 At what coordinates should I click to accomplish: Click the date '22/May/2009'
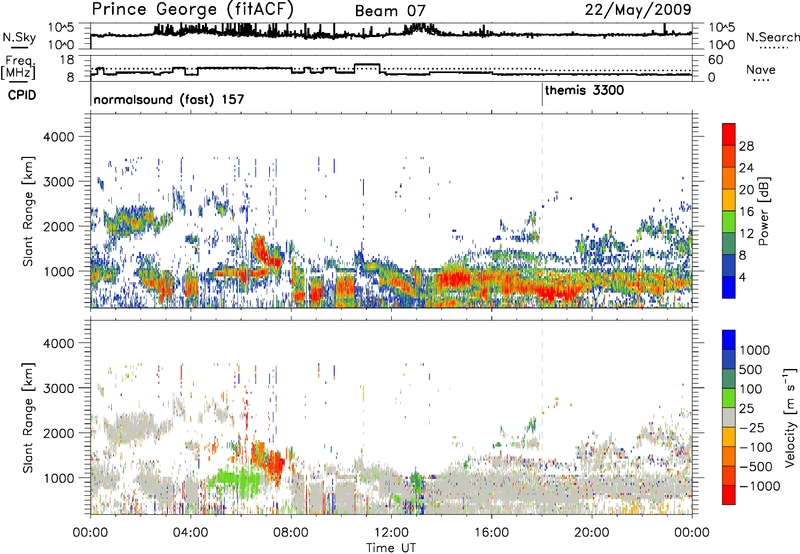pos(638,9)
